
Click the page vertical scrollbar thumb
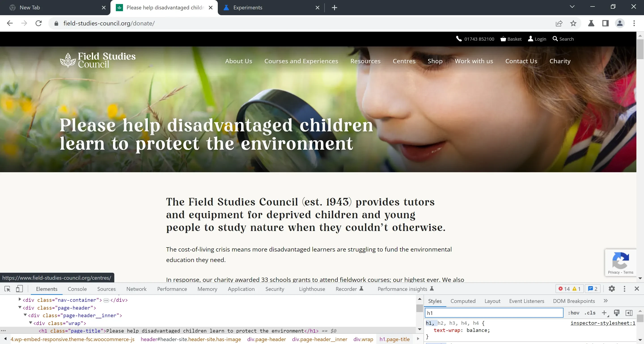(640, 49)
